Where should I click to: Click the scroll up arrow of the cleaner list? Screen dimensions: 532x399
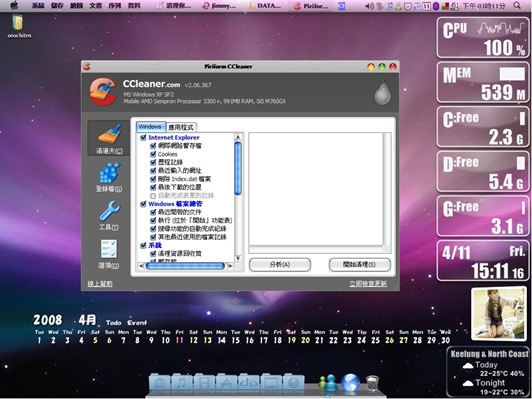coord(238,137)
